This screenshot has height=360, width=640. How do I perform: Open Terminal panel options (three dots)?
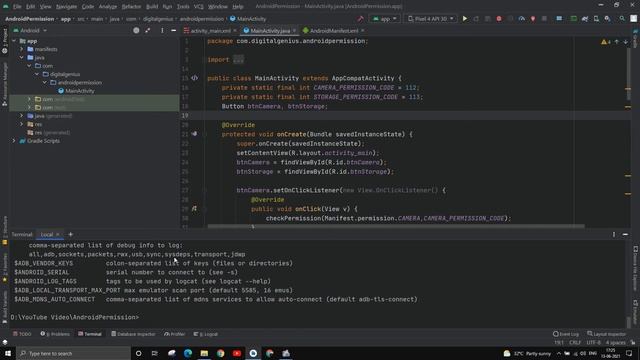(613, 234)
